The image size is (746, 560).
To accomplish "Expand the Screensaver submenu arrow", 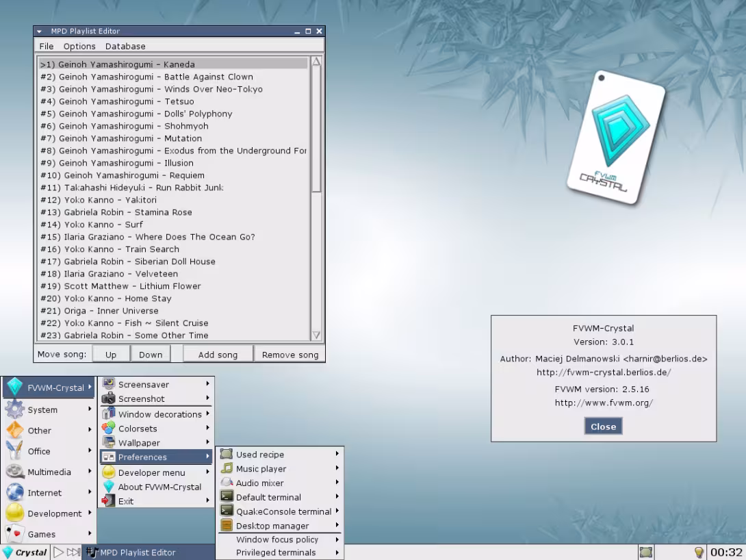I will [207, 383].
